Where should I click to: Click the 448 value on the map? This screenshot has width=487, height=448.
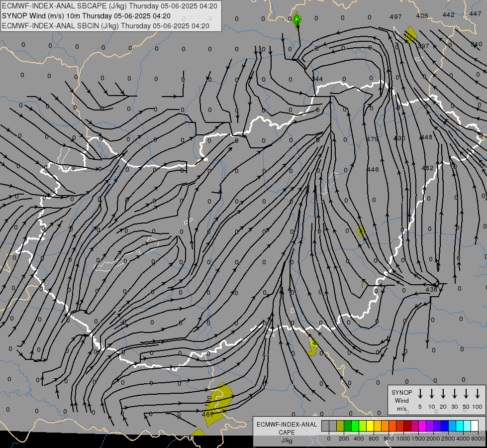[426, 137]
